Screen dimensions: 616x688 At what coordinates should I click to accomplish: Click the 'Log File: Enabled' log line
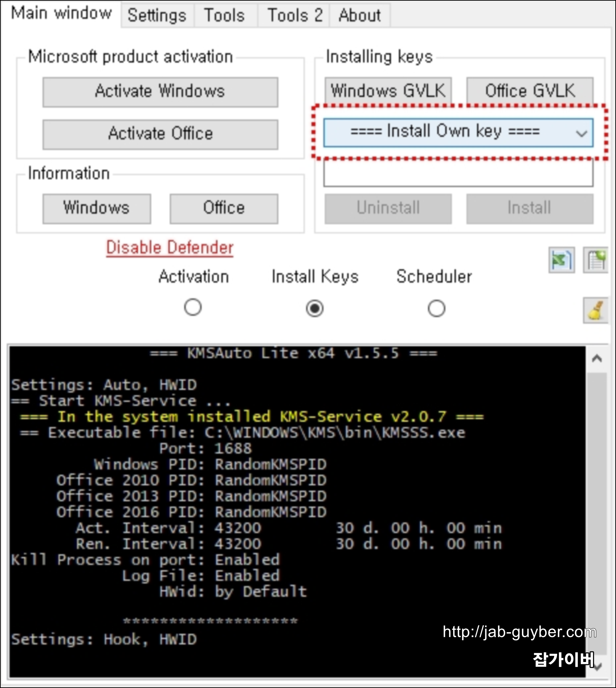point(201,576)
